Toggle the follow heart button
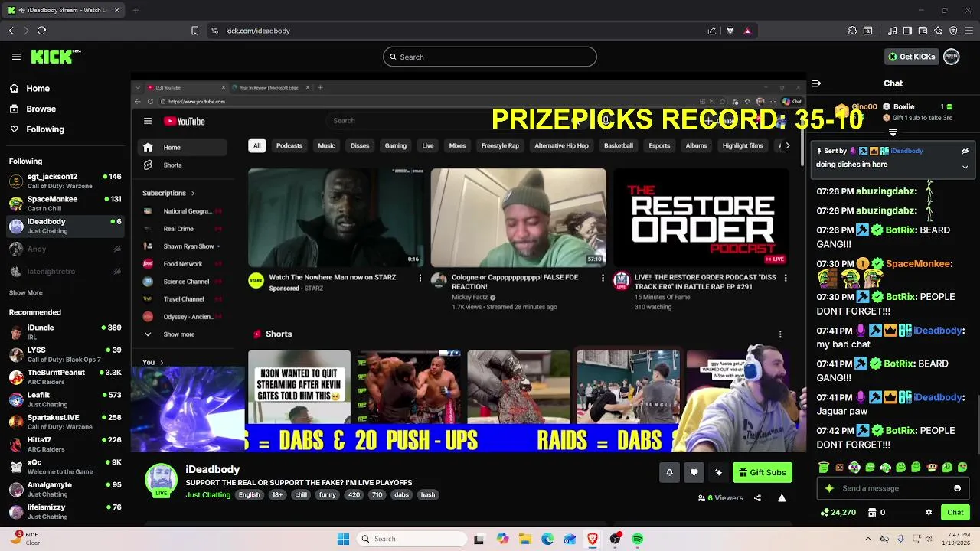 (x=694, y=473)
